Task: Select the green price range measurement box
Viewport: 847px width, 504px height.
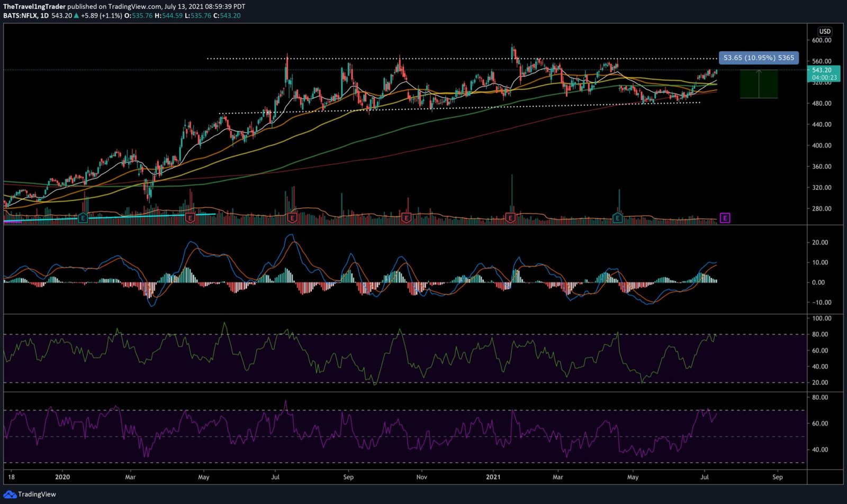Action: (x=759, y=84)
